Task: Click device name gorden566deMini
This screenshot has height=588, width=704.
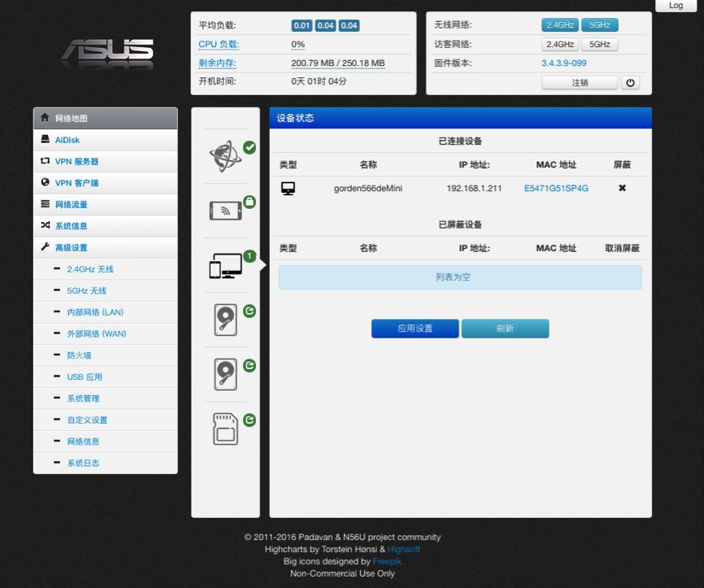Action: (368, 188)
